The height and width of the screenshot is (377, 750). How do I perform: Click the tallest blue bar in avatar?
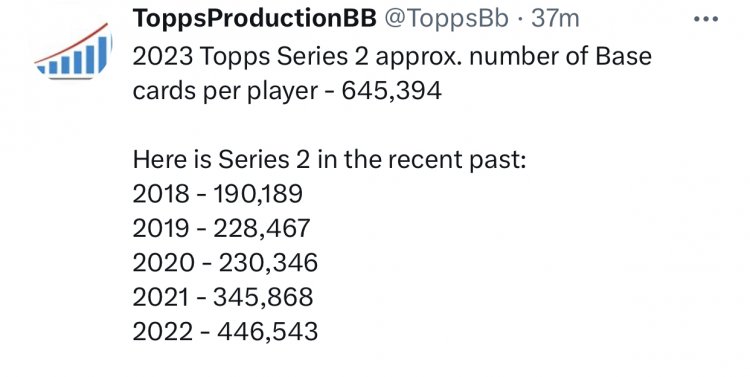click(x=102, y=53)
